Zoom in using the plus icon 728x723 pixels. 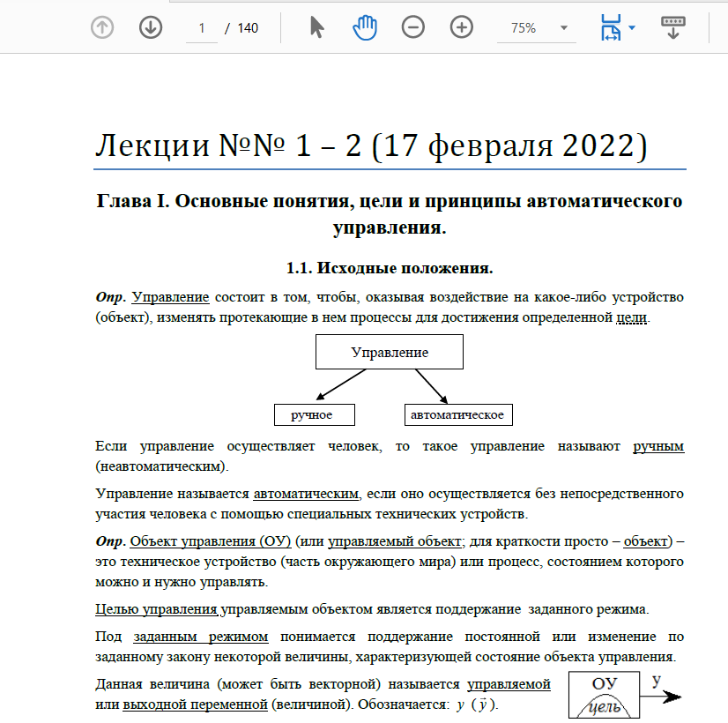click(x=462, y=27)
